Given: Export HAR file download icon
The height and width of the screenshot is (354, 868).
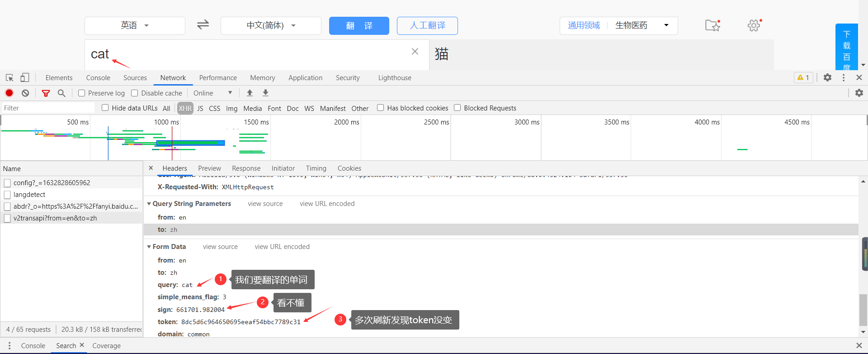Looking at the screenshot, I should pos(266,93).
